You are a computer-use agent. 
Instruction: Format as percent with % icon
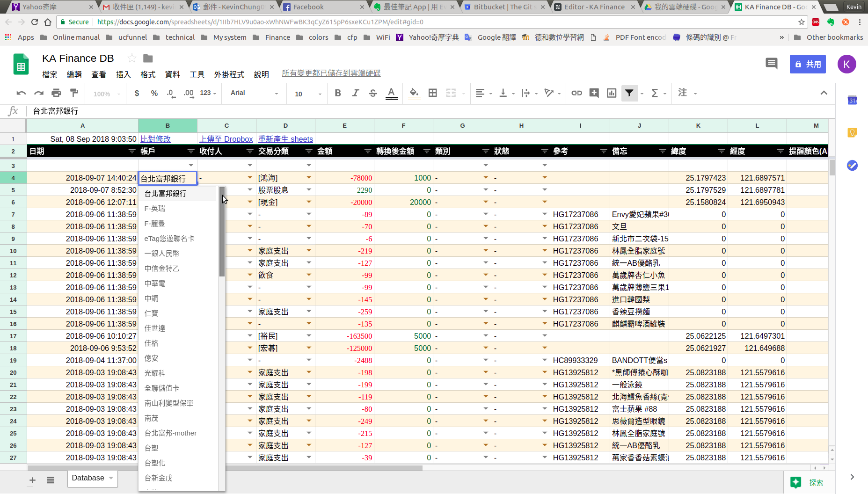click(x=154, y=93)
